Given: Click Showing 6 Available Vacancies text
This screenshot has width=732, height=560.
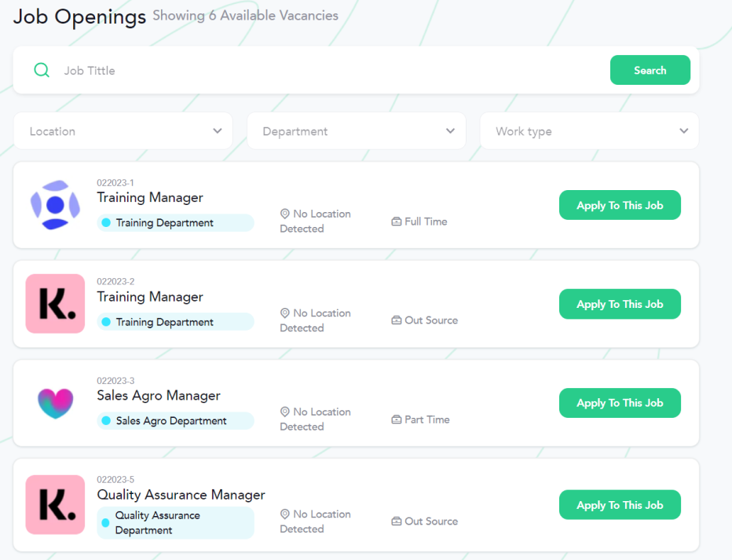Looking at the screenshot, I should pyautogui.click(x=246, y=16).
